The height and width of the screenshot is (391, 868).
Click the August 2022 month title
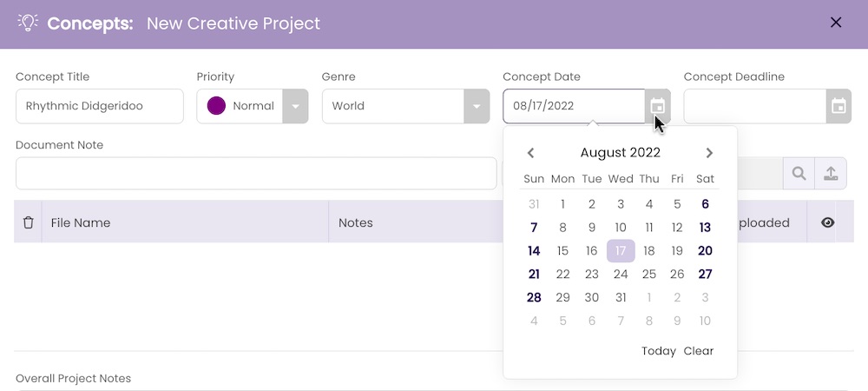620,153
